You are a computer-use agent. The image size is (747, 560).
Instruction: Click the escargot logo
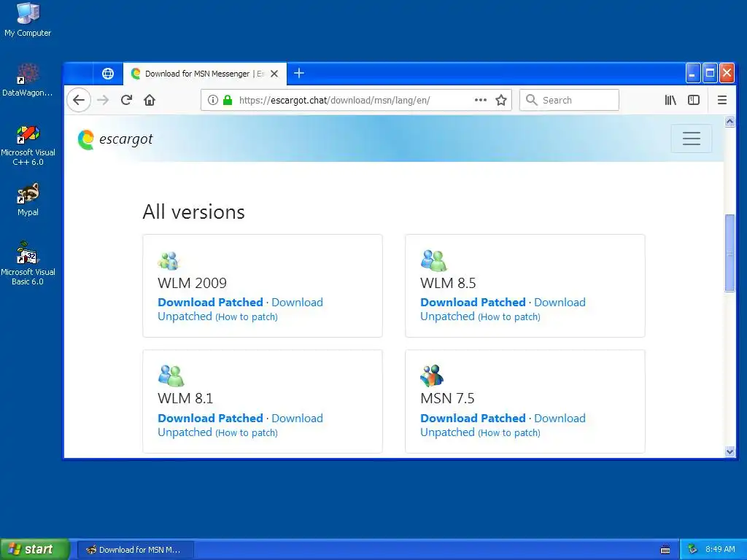[x=115, y=139]
